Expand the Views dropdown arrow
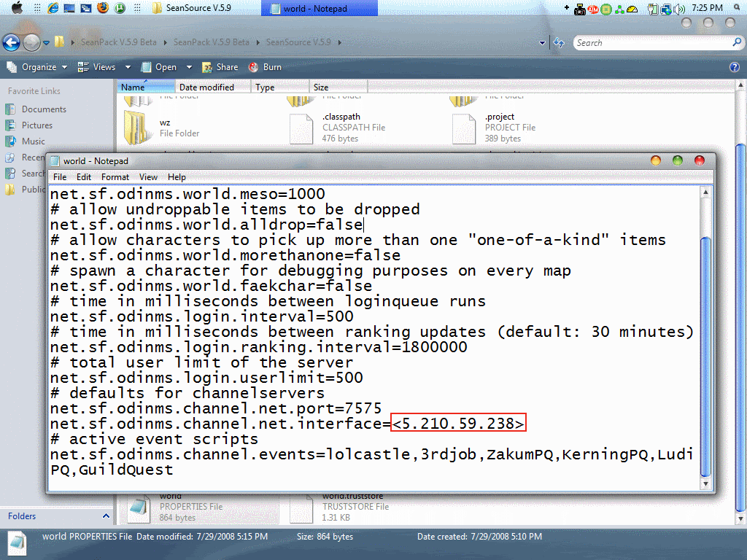Viewport: 747px width, 560px height. click(x=128, y=67)
